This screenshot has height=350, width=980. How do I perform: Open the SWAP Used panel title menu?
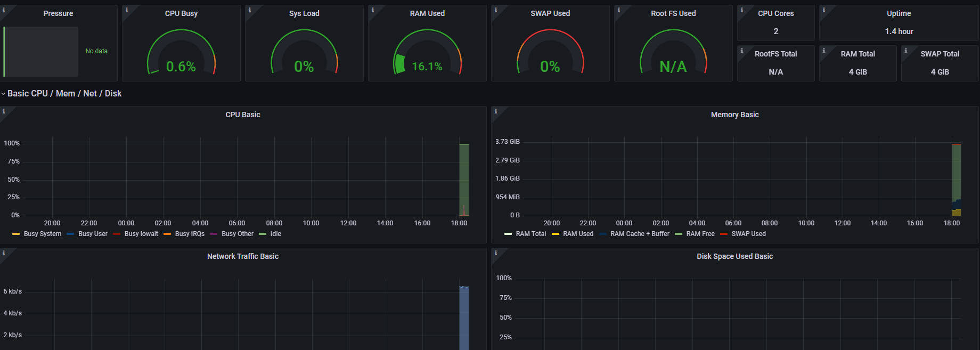coord(550,13)
